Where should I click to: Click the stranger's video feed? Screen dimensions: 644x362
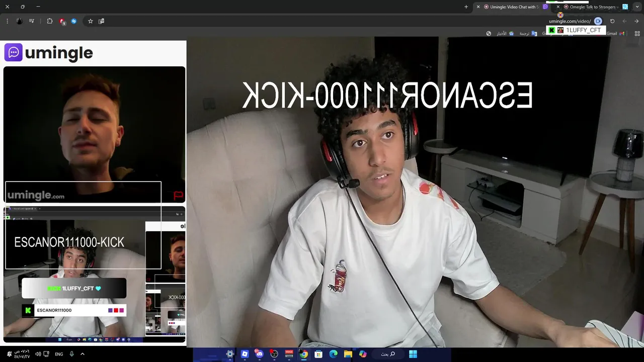coord(94,134)
